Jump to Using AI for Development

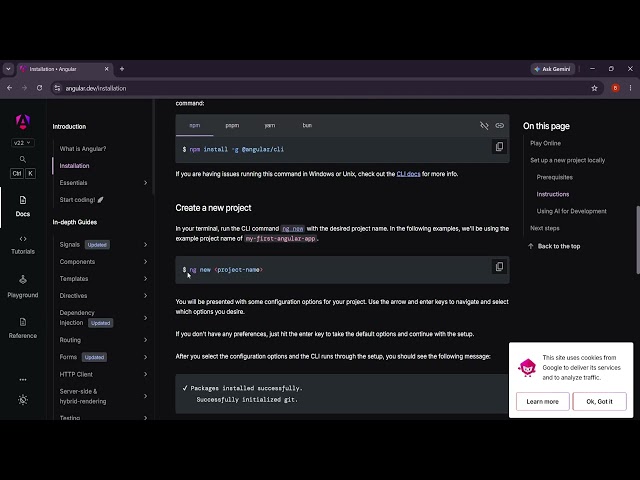pyautogui.click(x=571, y=211)
